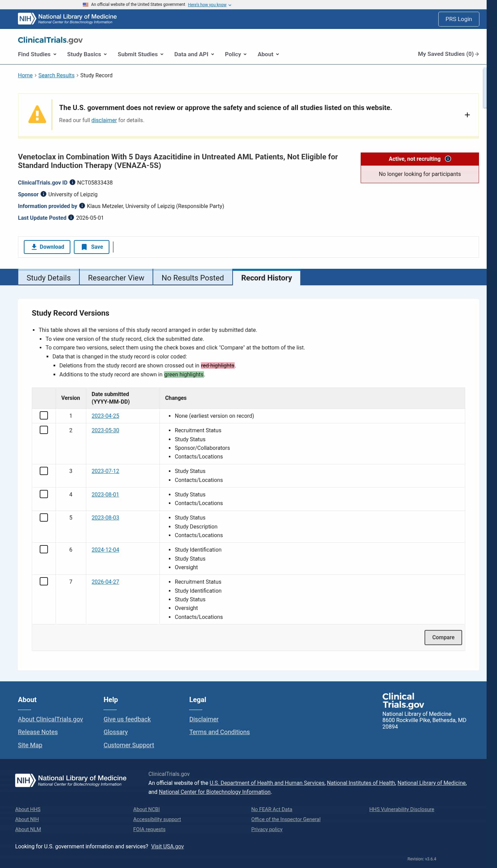Download the study record
497x868 pixels.
(x=47, y=247)
